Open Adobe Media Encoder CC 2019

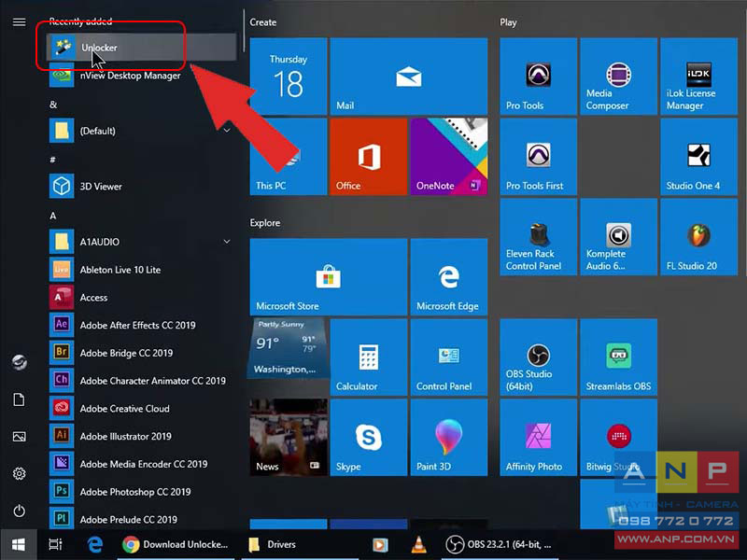[142, 464]
